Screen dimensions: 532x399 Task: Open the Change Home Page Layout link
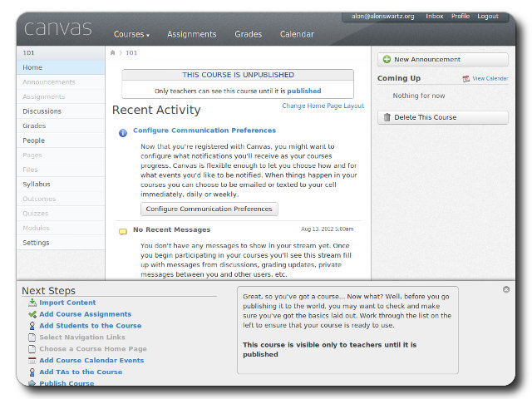[323, 106]
